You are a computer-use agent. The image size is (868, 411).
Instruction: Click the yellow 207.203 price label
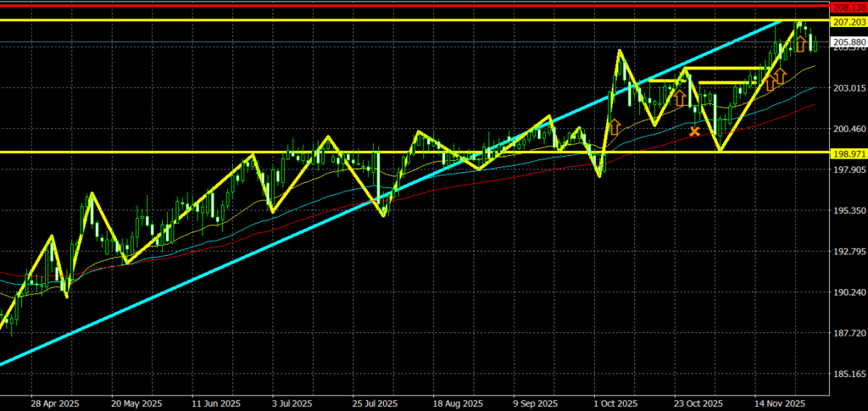[848, 20]
